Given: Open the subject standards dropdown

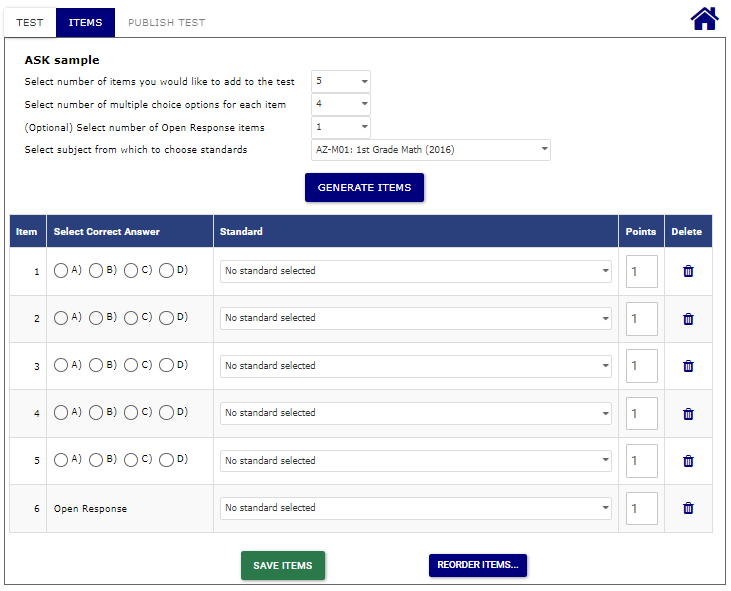Looking at the screenshot, I should (x=431, y=150).
